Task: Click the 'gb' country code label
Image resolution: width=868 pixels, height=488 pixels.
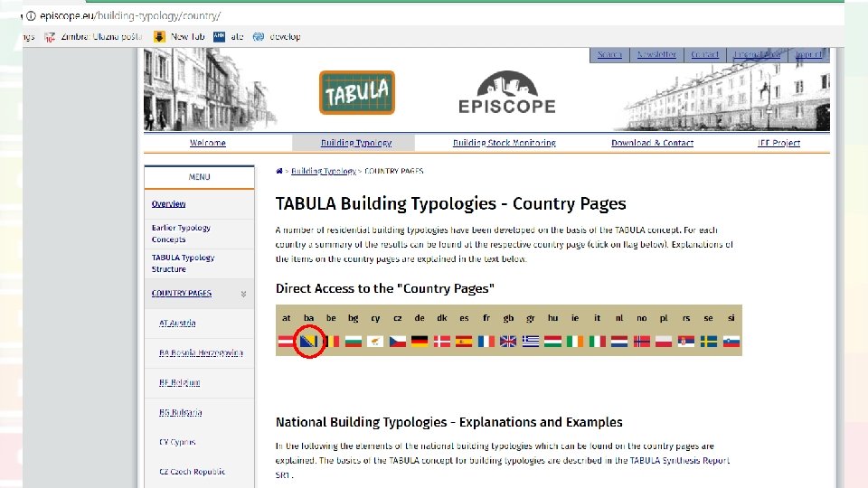Action: click(x=508, y=318)
